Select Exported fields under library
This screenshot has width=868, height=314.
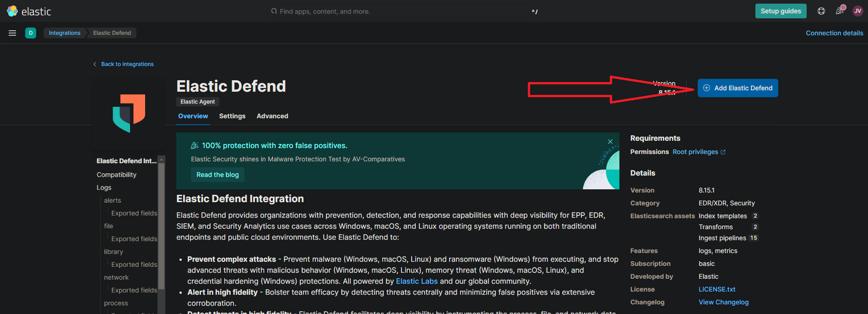(134, 264)
